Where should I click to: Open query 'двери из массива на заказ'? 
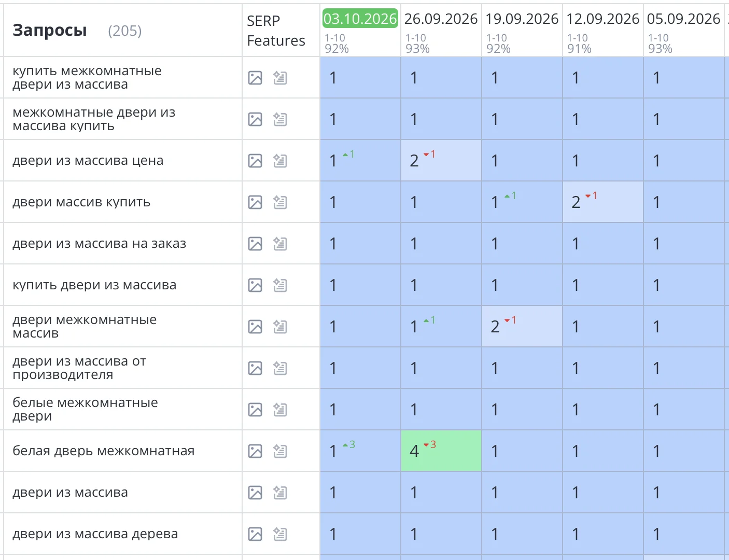[x=99, y=244]
